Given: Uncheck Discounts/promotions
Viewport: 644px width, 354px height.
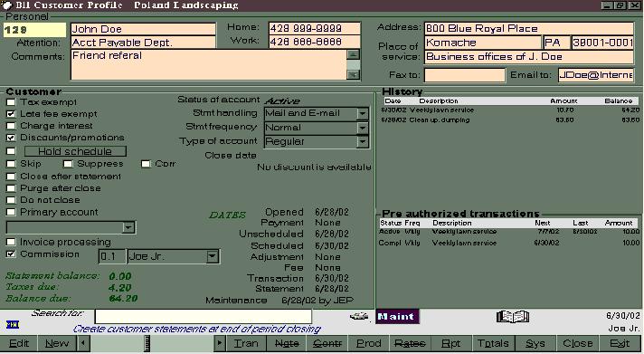Looking at the screenshot, I should [11, 138].
